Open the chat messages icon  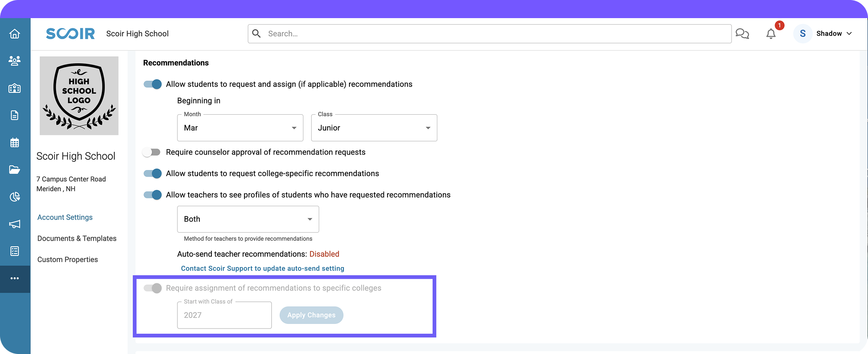743,34
